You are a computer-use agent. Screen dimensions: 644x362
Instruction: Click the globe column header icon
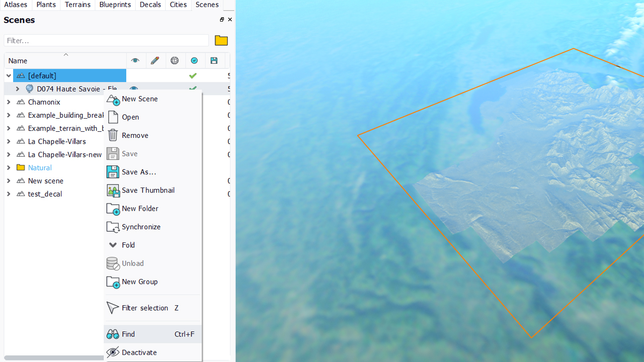pyautogui.click(x=175, y=61)
